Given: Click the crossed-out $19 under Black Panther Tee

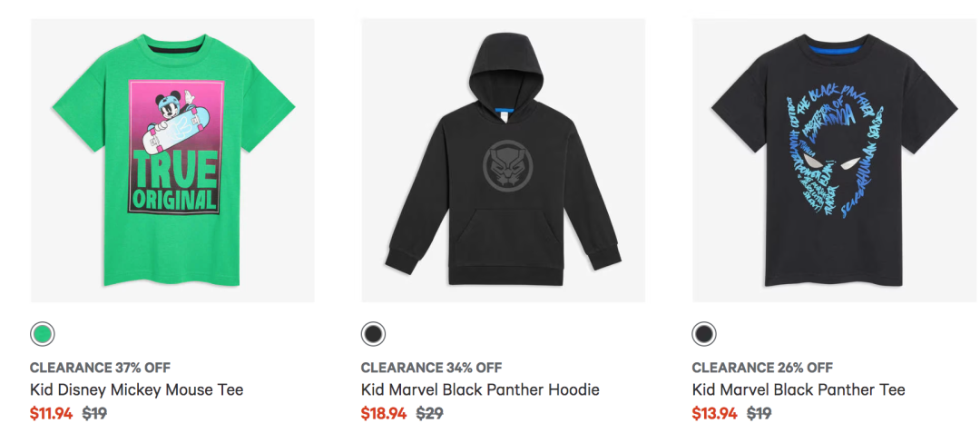Looking at the screenshot, I should tap(759, 413).
